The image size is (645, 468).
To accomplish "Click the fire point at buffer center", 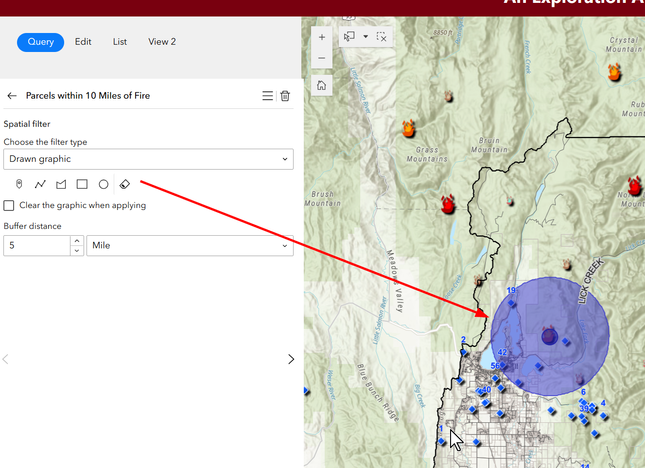I will click(549, 335).
